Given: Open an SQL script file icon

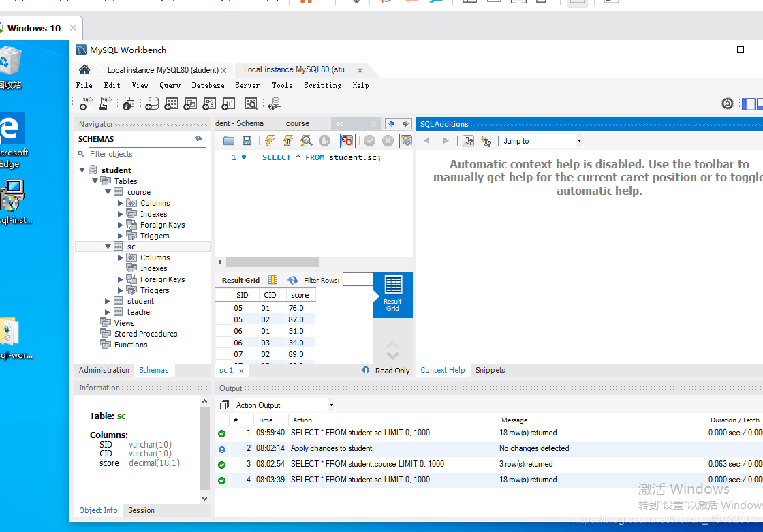Looking at the screenshot, I should [x=106, y=103].
